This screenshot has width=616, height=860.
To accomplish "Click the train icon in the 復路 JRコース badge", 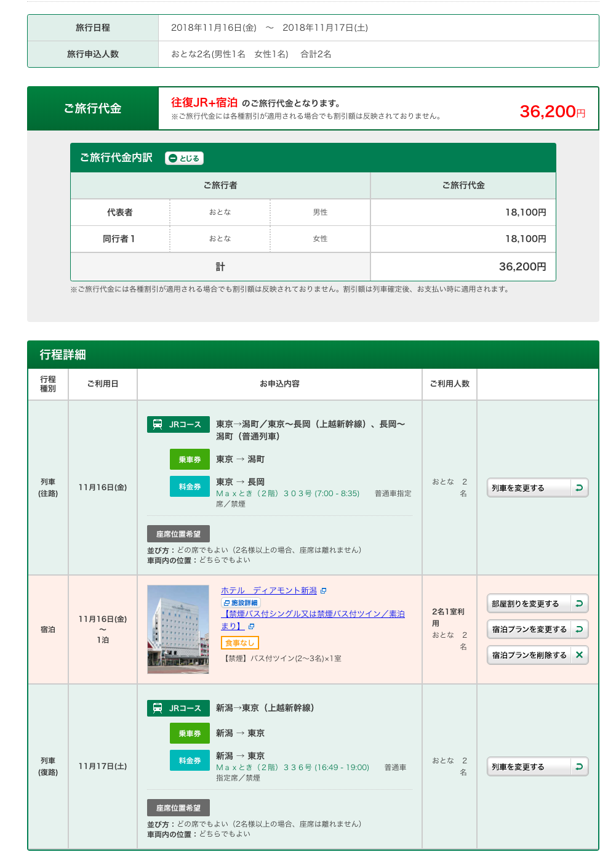I will pos(158,708).
